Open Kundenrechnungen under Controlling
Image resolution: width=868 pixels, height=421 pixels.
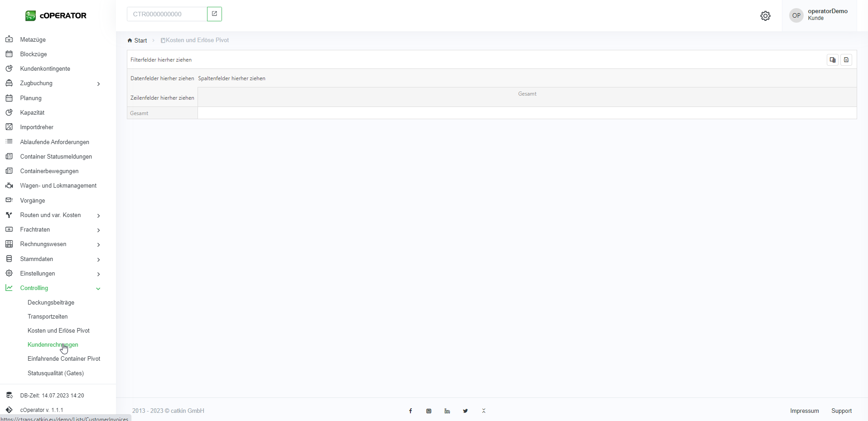53,345
